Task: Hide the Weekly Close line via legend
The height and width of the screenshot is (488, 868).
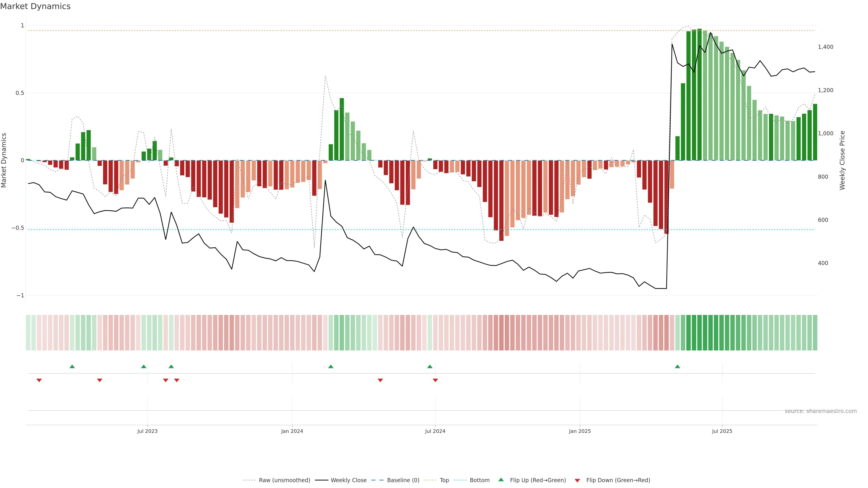Action: pyautogui.click(x=348, y=480)
